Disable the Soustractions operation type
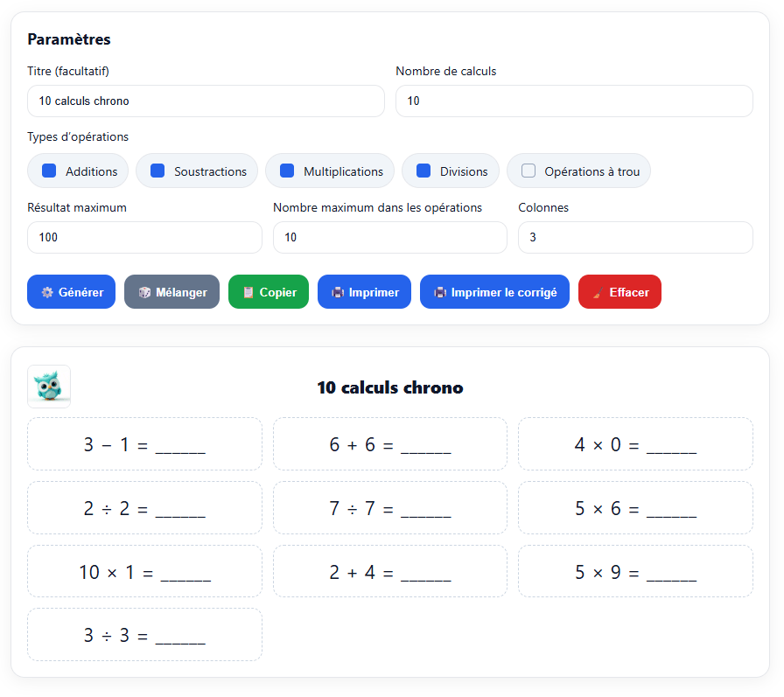Screen dimensions: 784x697 tap(157, 171)
